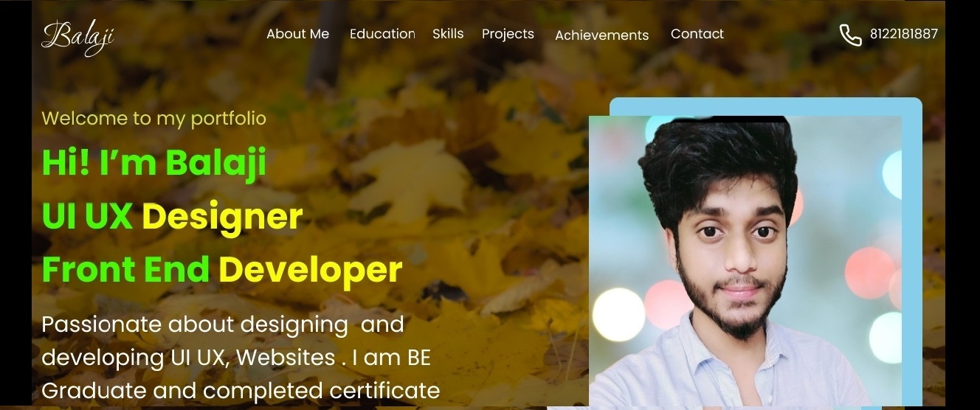The height and width of the screenshot is (410, 980).
Task: Open the Contact nav link
Action: [x=697, y=34]
